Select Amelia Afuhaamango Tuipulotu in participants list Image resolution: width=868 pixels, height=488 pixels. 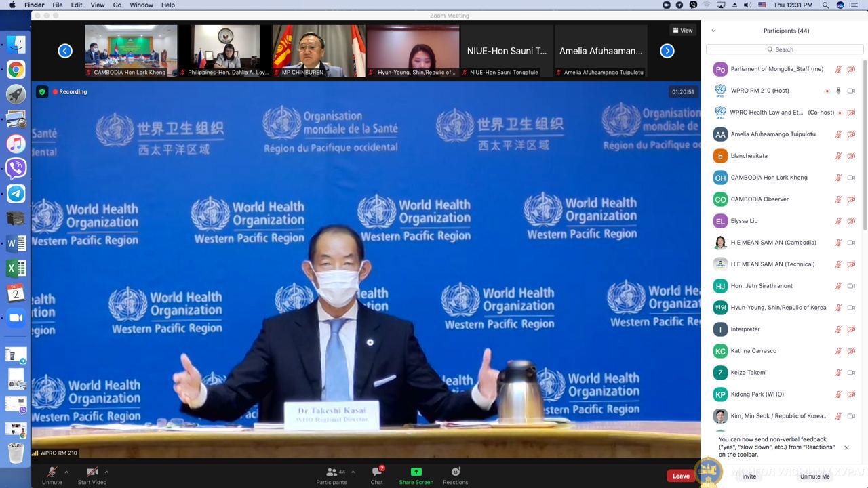pyautogui.click(x=785, y=134)
